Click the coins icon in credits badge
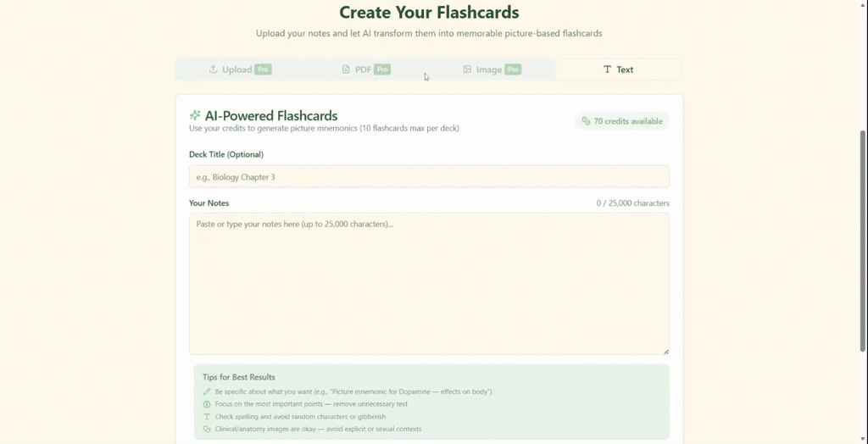The image size is (868, 444). tap(586, 121)
